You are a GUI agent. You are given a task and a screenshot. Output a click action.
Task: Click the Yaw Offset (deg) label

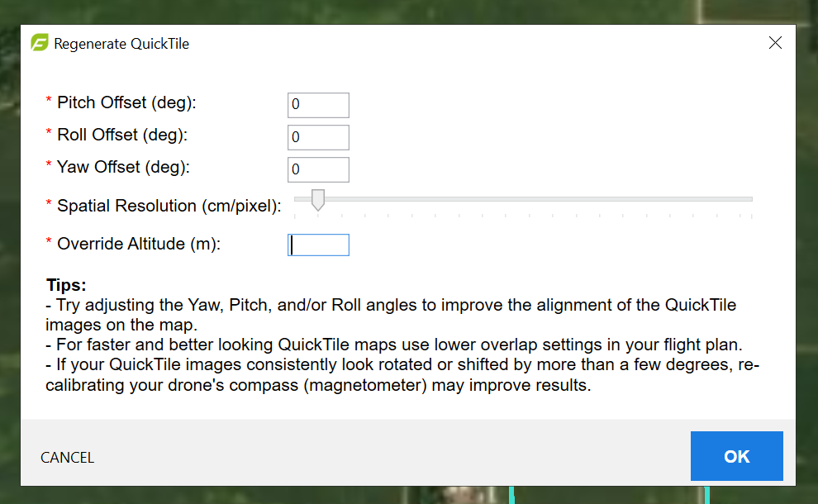pos(123,168)
